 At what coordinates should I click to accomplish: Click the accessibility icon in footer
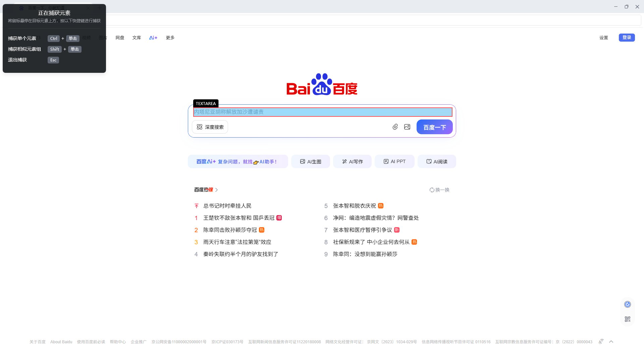(601, 342)
